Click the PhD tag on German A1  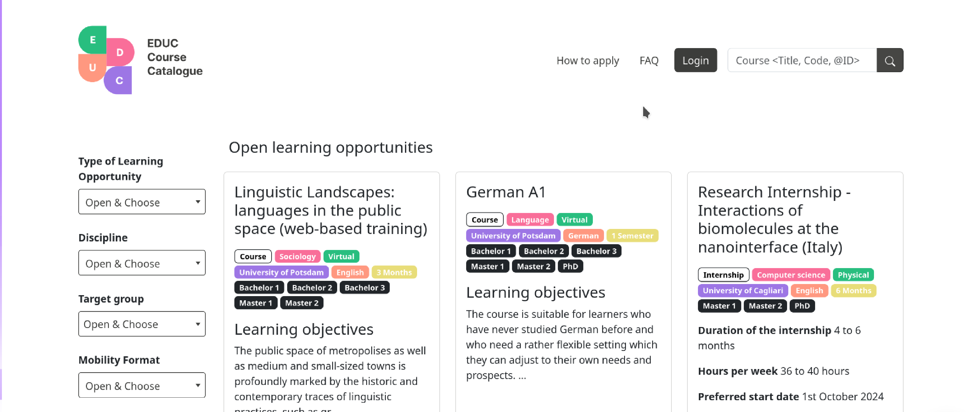(x=570, y=266)
